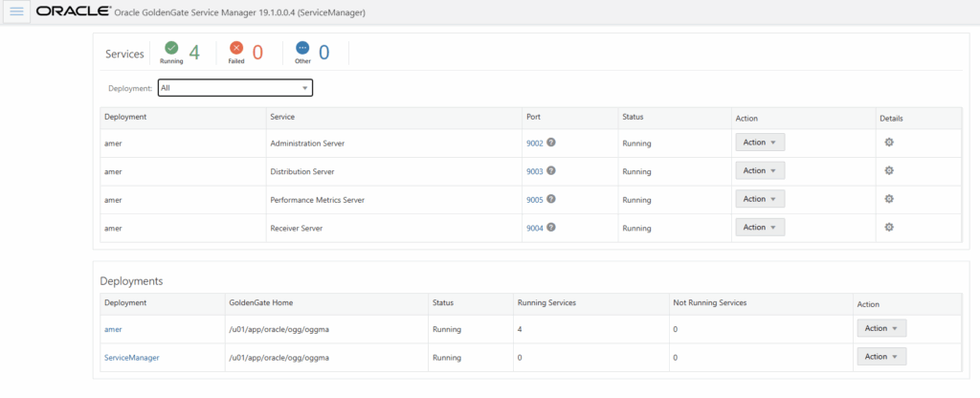Image resolution: width=980 pixels, height=398 pixels.
Task: Click GoldenGate Home path in amer row
Action: [x=279, y=329]
